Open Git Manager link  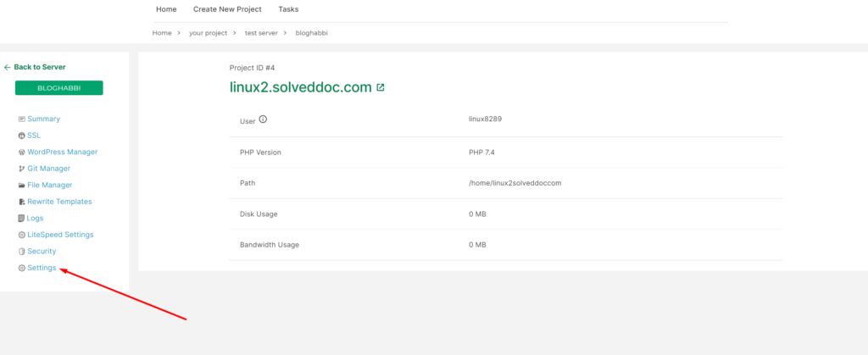pos(48,169)
